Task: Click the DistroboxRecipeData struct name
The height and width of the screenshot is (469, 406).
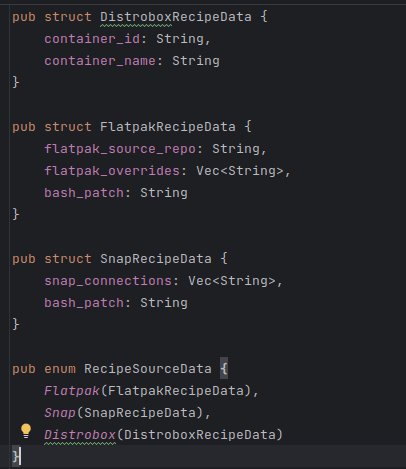Action: (x=176, y=17)
